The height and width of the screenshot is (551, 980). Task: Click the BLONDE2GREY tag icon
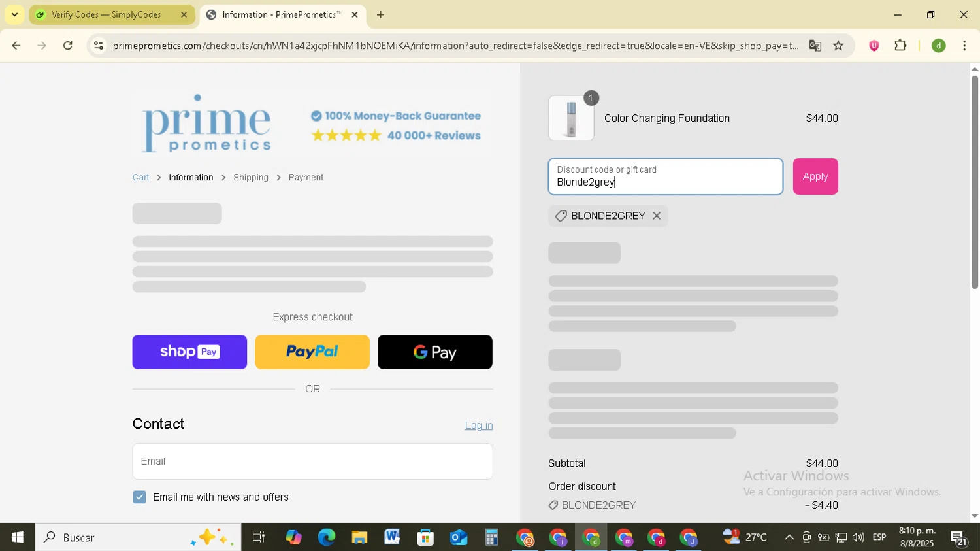point(561,216)
